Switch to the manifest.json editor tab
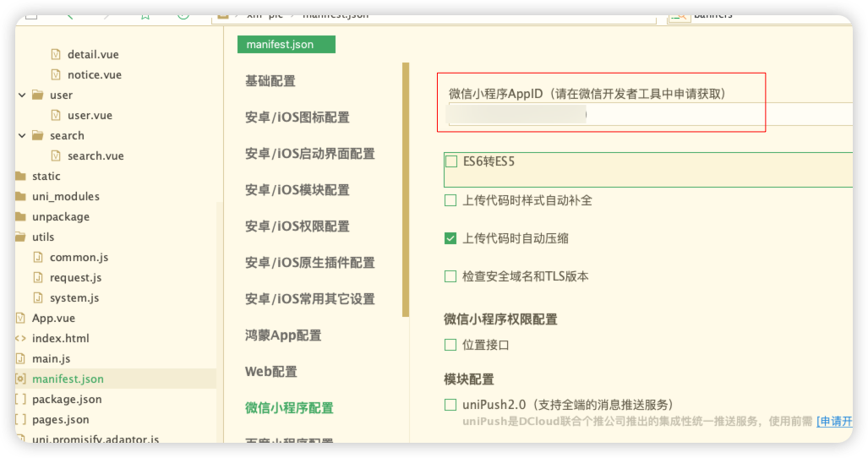This screenshot has width=868, height=458. click(x=287, y=44)
